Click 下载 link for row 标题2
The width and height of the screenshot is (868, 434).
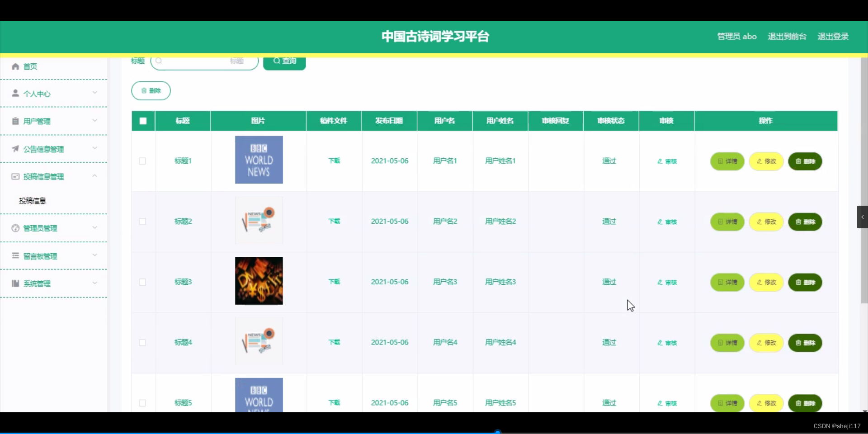tap(334, 221)
